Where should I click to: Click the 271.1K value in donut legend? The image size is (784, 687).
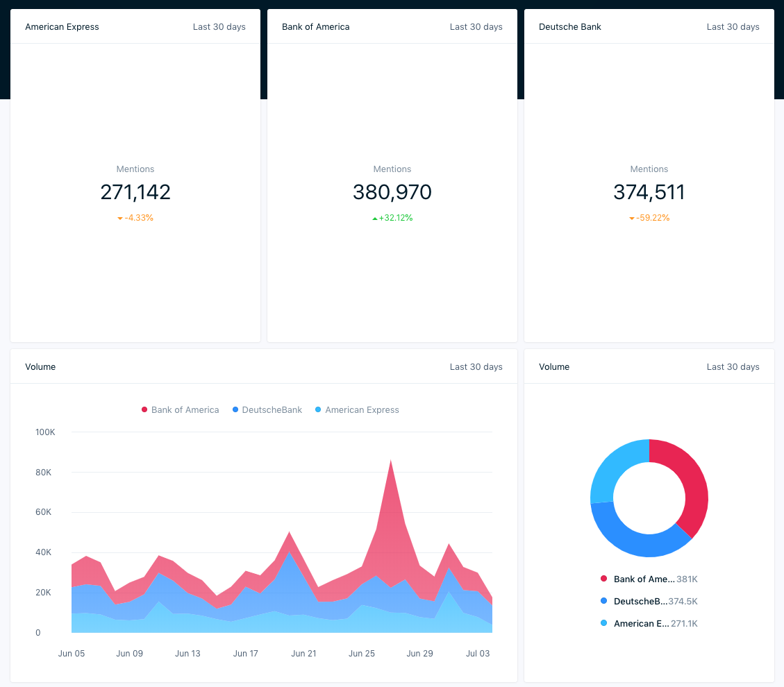pos(684,624)
